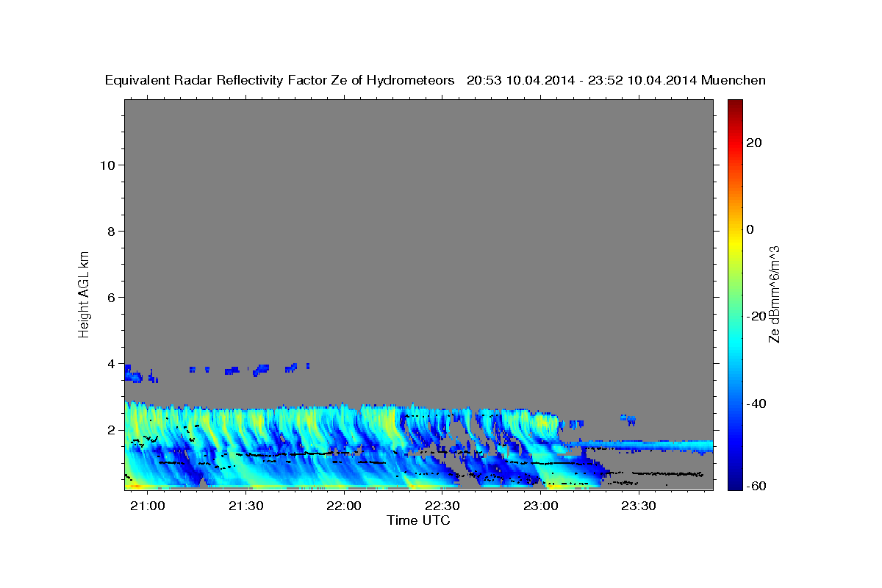882x588 pixels.
Task: Click the '21:00' time tick label
Action: 148,506
